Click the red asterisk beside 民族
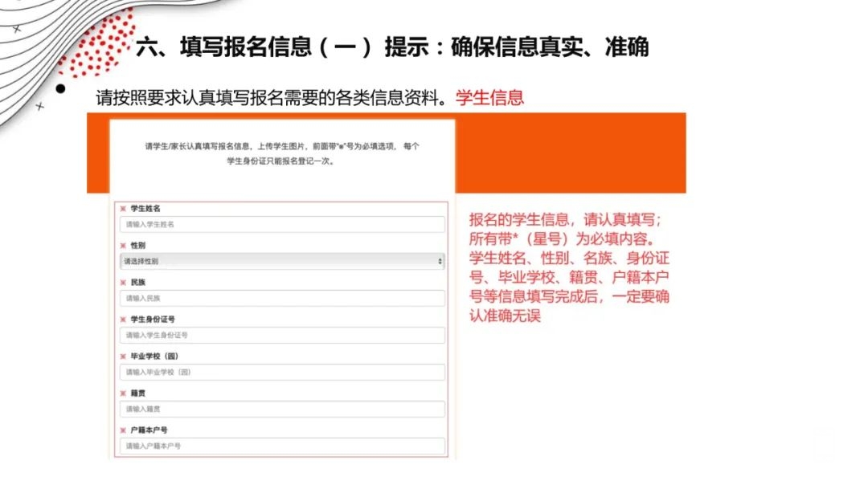 (x=123, y=283)
